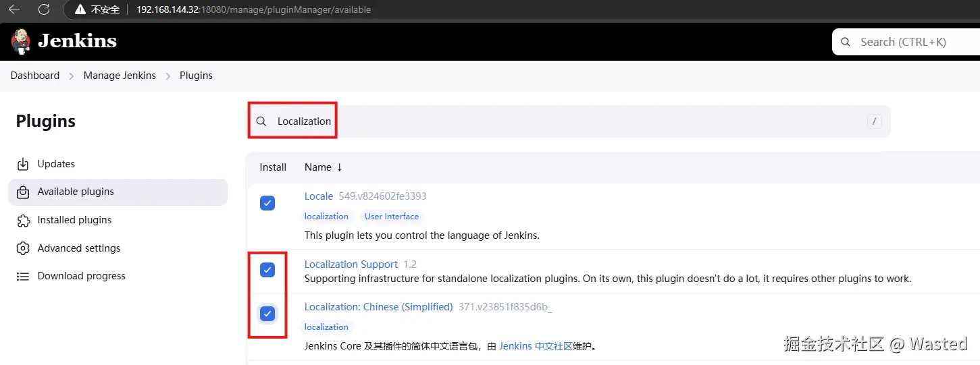This screenshot has width=980, height=365.
Task: Click the User Interface tag
Action: (392, 217)
